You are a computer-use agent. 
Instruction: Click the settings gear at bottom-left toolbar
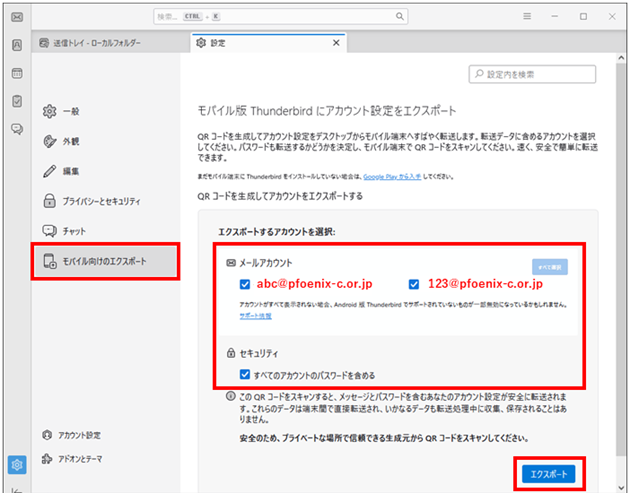coord(16,464)
